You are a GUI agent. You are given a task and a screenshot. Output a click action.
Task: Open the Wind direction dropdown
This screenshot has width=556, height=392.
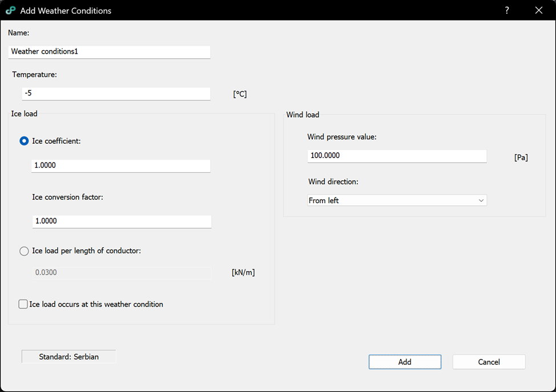pyautogui.click(x=396, y=200)
